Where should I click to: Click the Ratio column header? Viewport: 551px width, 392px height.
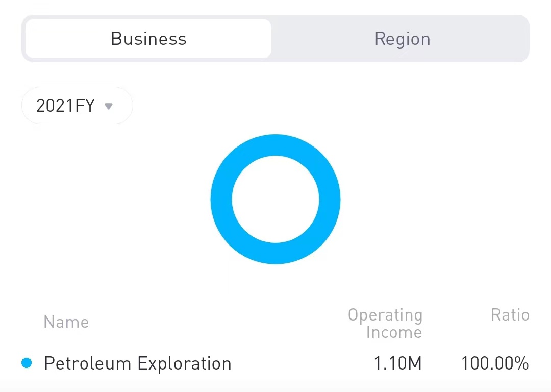click(x=510, y=315)
